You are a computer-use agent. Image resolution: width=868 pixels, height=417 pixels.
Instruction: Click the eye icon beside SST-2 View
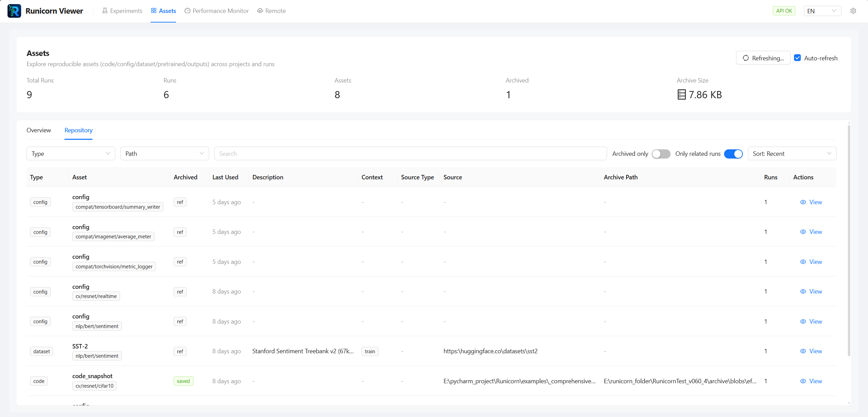(x=803, y=351)
